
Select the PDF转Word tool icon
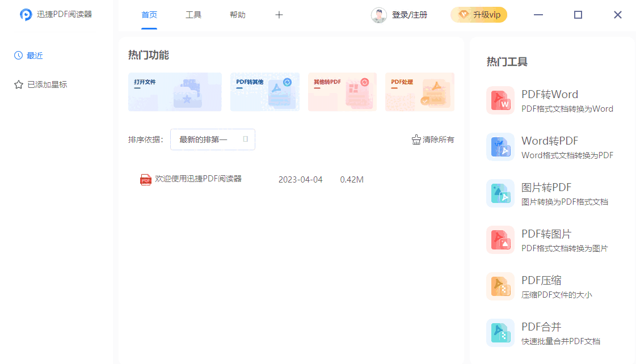coord(500,100)
